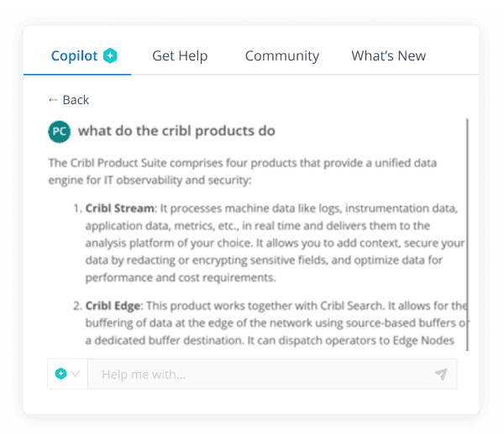The image size is (504, 446).
Task: Go to the Community tab
Action: click(281, 56)
